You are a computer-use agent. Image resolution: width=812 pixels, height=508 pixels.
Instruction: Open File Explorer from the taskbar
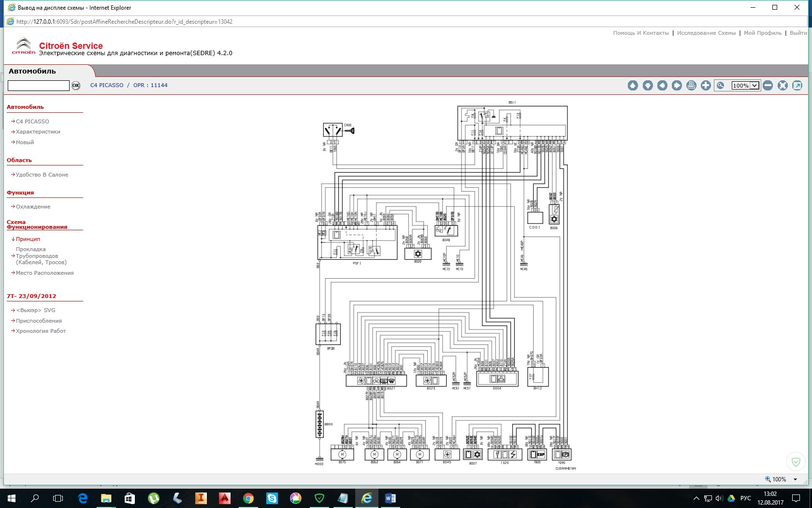pyautogui.click(x=106, y=498)
